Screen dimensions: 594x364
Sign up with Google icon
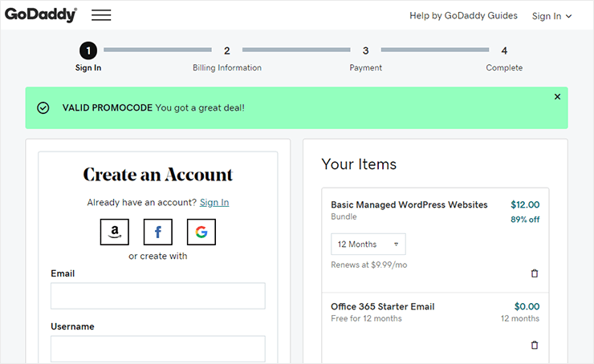[x=201, y=232]
